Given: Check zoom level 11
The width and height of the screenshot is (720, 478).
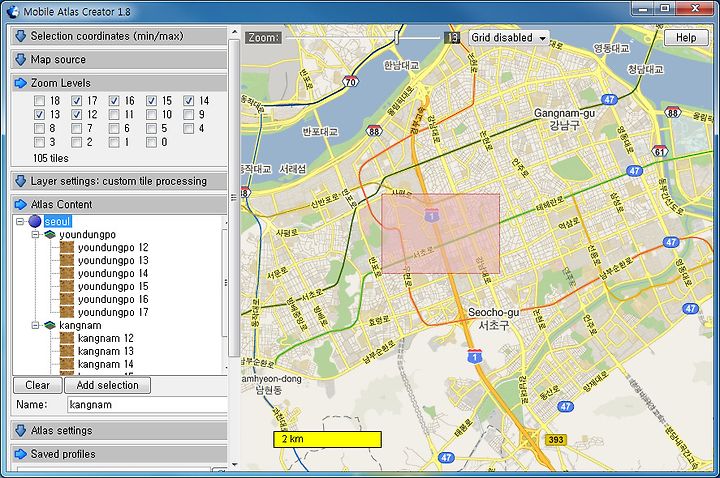Looking at the screenshot, I should 114,114.
